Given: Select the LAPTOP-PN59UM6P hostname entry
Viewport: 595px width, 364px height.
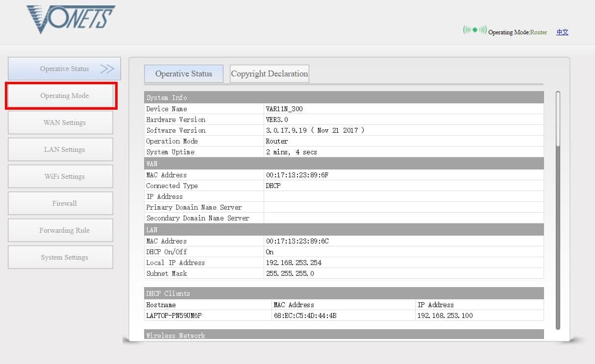Looking at the screenshot, I should [x=174, y=315].
